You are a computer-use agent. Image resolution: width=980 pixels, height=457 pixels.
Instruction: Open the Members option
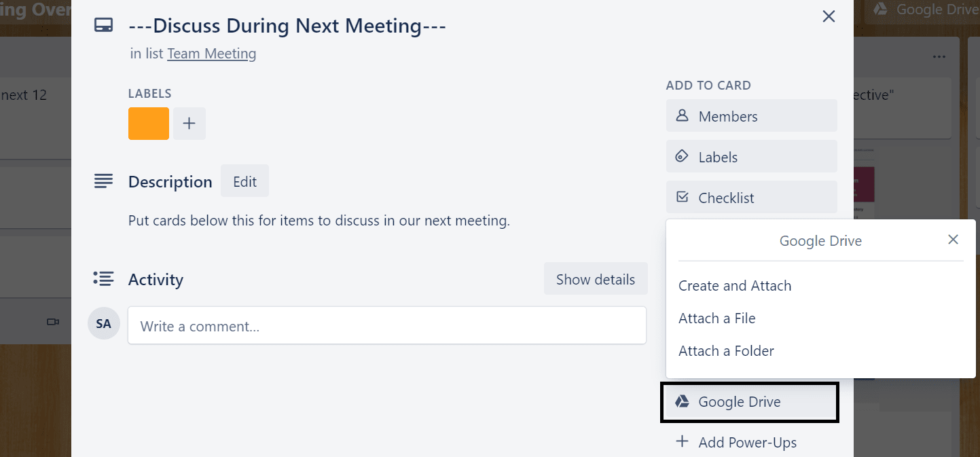point(752,116)
